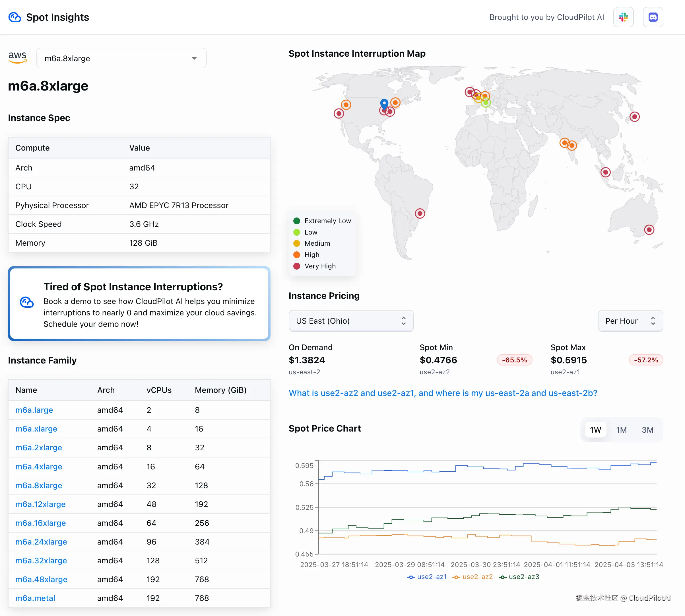Open the m6a.16xlarge instance link

pos(41,523)
